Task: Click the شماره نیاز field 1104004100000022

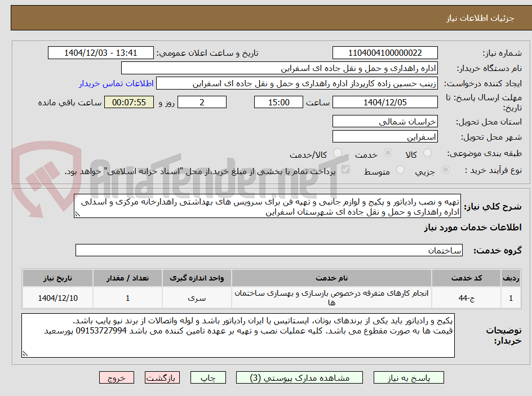Action: click(x=385, y=53)
